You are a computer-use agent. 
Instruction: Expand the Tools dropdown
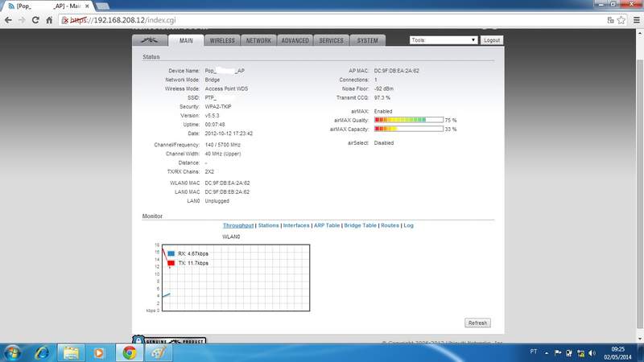coord(444,40)
